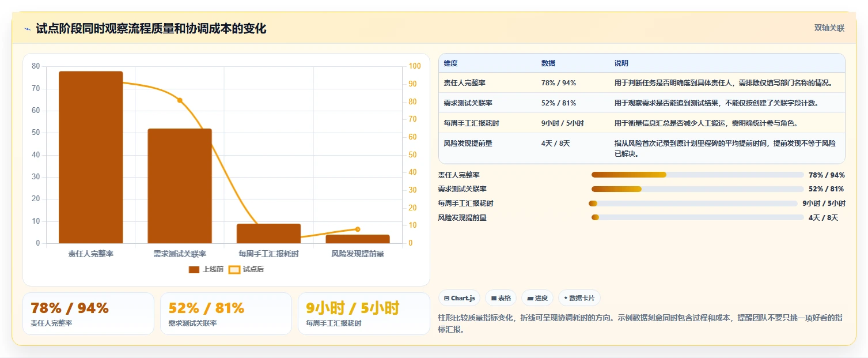Click the 责任人完整率 progress bar

(x=698, y=175)
